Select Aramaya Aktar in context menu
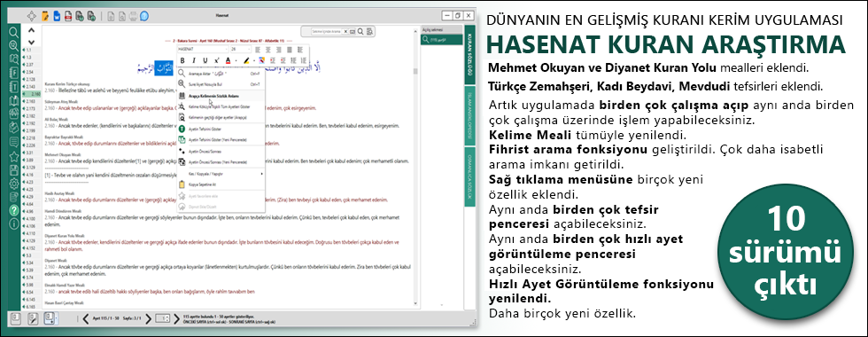 coord(221,73)
